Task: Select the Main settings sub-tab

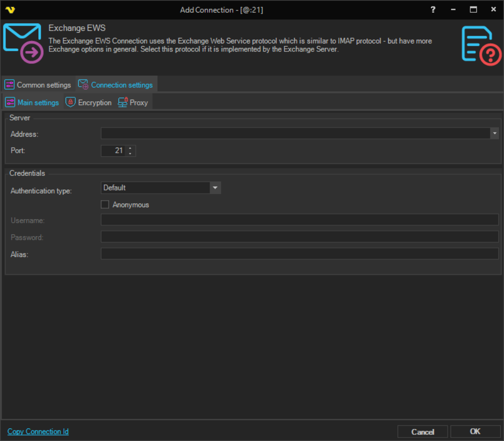Action: [x=32, y=102]
